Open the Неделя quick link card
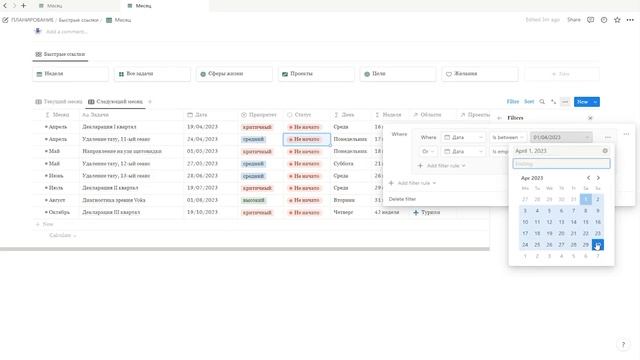 pyautogui.click(x=71, y=74)
